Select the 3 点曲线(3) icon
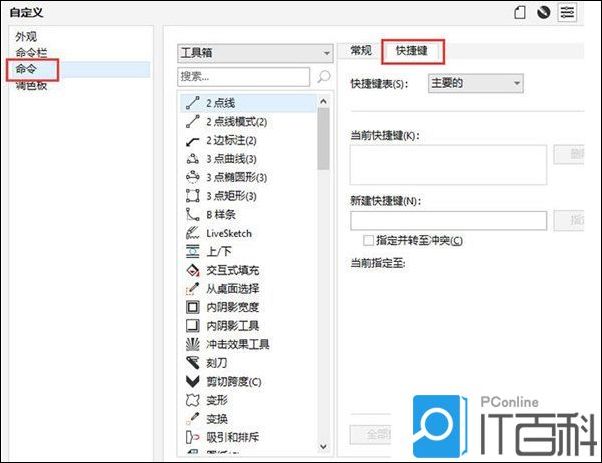 point(192,159)
